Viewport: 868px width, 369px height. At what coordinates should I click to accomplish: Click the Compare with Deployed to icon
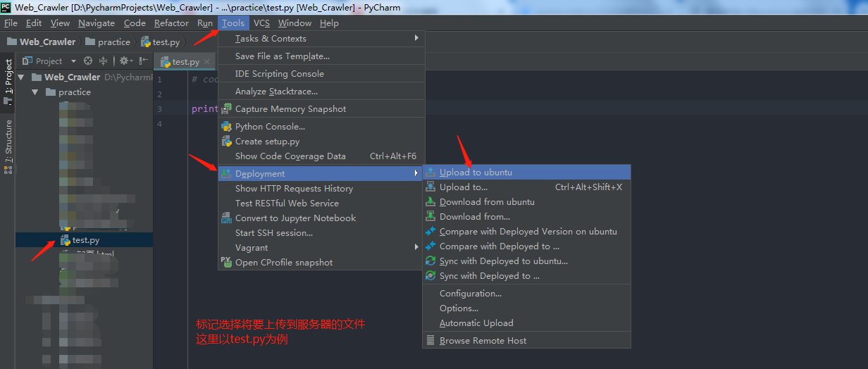tap(430, 246)
